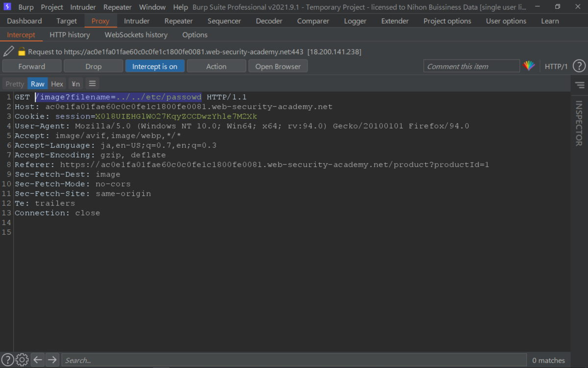Switch to the Logger tab
Image resolution: width=588 pixels, height=368 pixels.
(x=355, y=21)
